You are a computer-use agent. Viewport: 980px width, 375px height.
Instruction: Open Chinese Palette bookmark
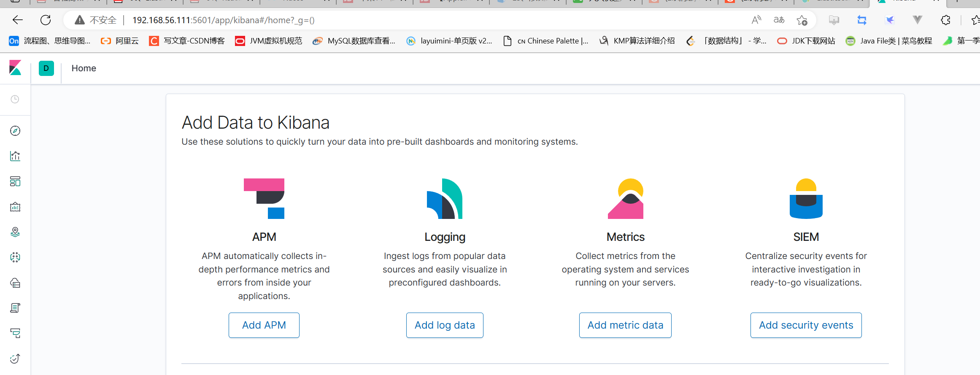point(546,41)
